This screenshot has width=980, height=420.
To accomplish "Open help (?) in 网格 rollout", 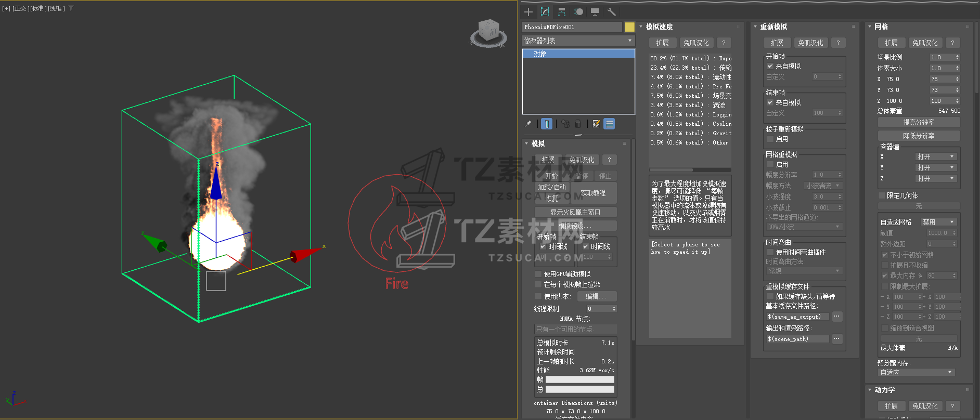I will point(952,43).
